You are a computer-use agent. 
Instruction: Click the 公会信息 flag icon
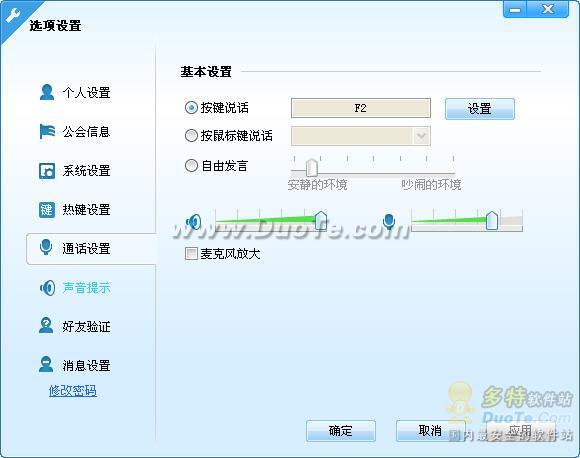47,131
